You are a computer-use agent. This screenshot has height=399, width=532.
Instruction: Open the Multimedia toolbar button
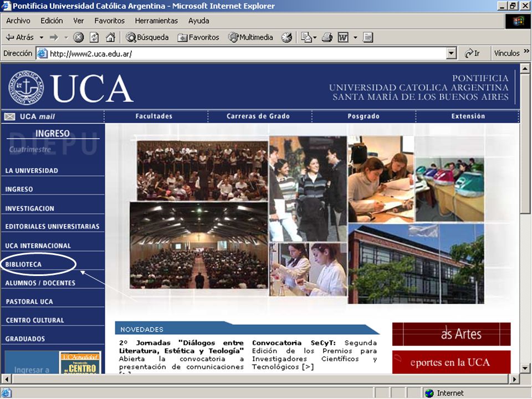tap(250, 37)
